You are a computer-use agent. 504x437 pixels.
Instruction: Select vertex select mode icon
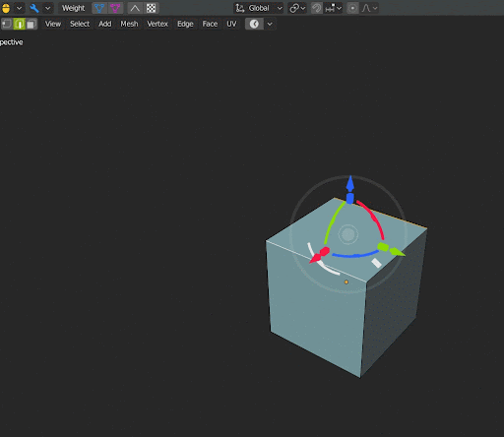tap(7, 24)
